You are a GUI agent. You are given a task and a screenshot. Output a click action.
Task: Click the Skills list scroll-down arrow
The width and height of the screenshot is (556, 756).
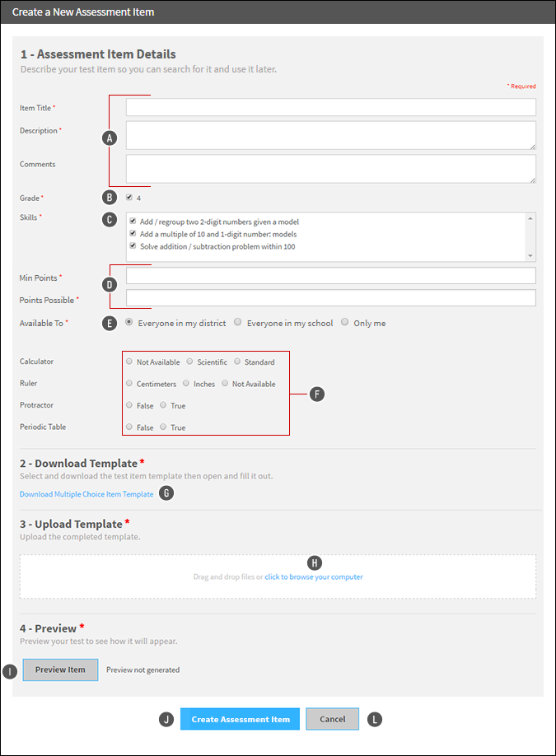point(530,256)
